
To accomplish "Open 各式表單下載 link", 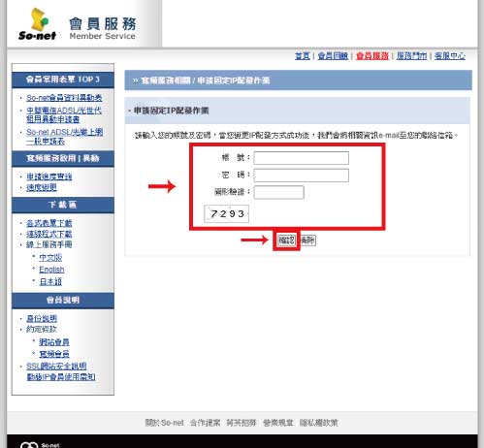I will point(49,223).
